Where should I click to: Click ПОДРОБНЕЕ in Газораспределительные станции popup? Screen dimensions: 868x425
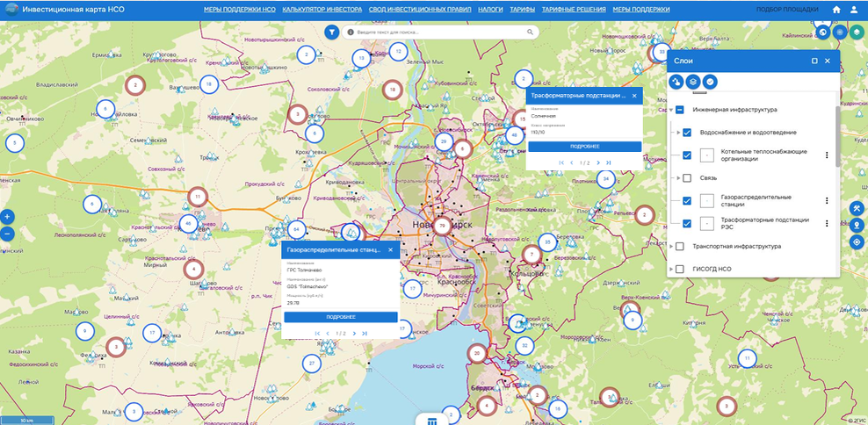(341, 317)
